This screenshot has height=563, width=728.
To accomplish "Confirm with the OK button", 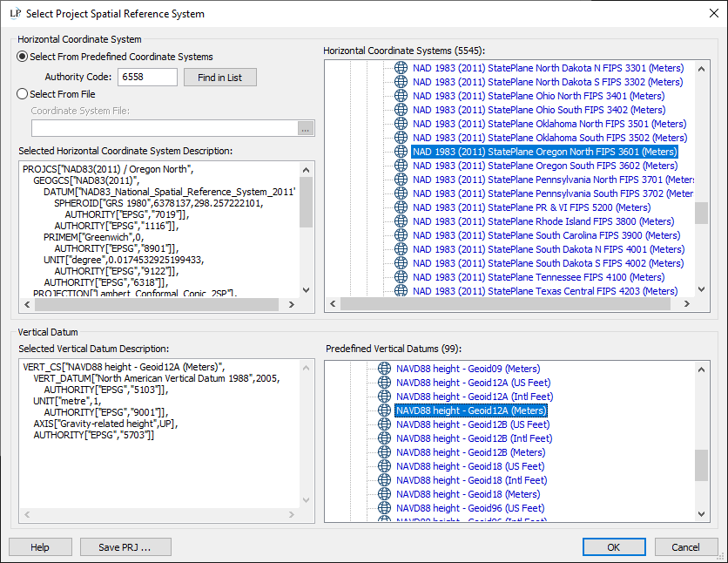I will pos(614,547).
